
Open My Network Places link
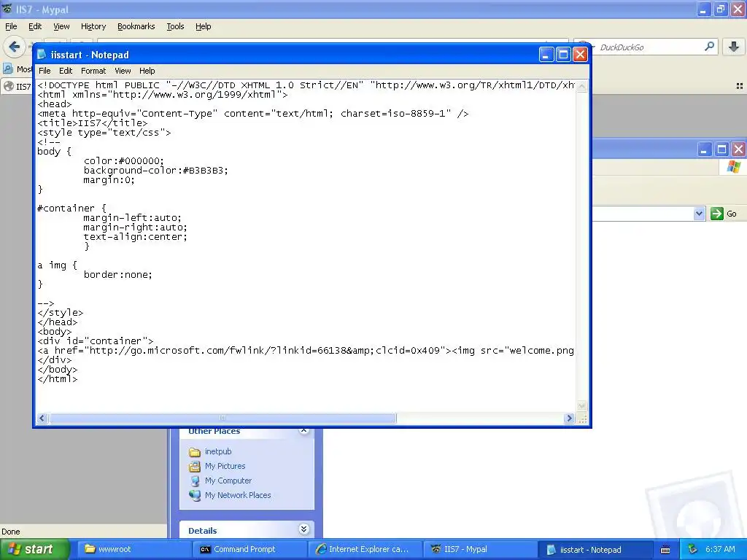238,495
